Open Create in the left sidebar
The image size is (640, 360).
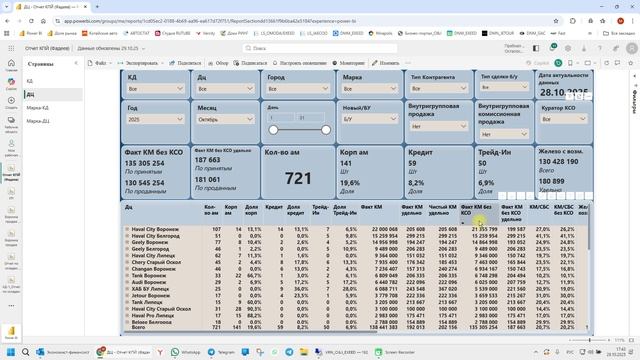coord(11,102)
